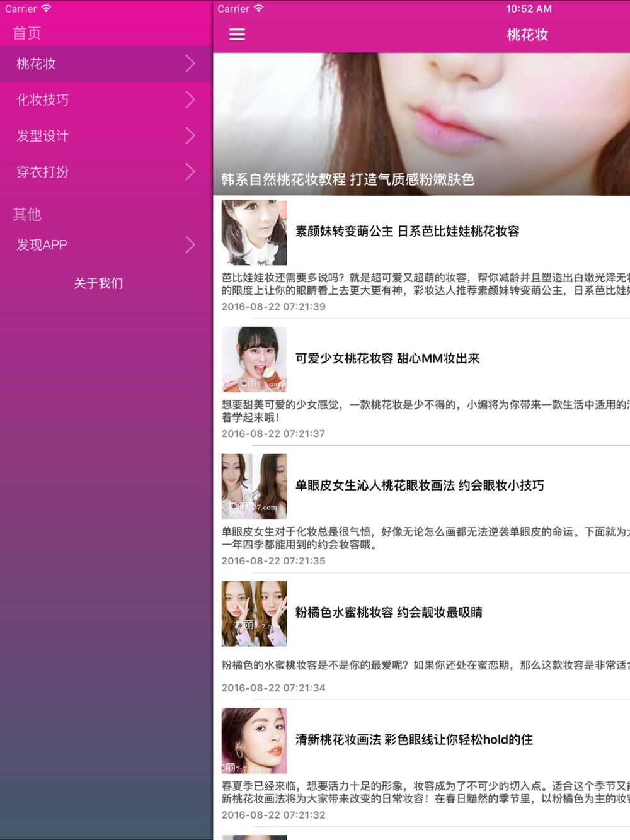Viewport: 630px width, 840px height.
Task: Expand the 桃花妆 chevron arrow
Action: [x=190, y=64]
